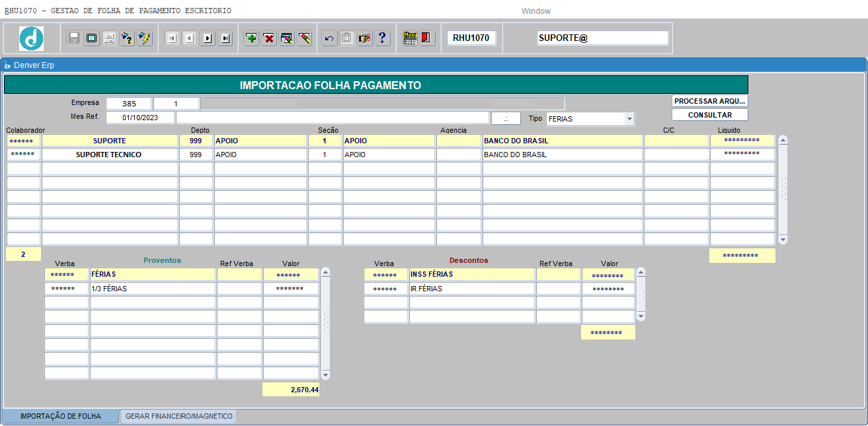Select the IR FÉRIAS desconto row

[471, 289]
